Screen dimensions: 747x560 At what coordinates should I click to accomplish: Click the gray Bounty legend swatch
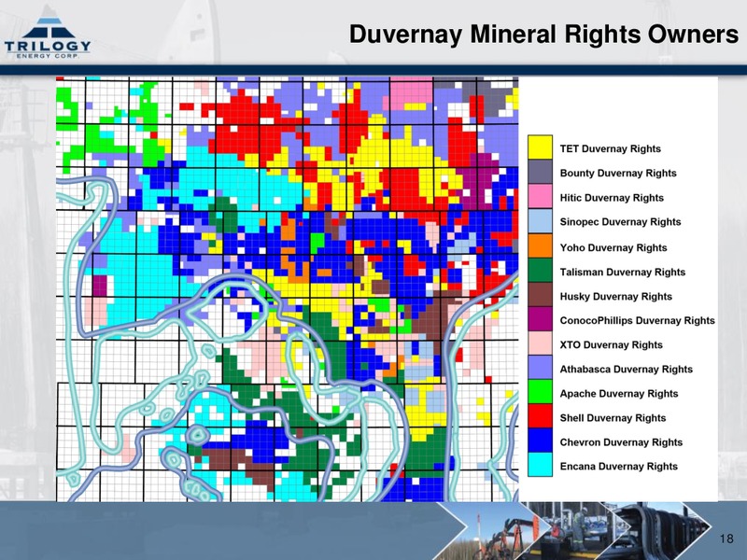540,172
